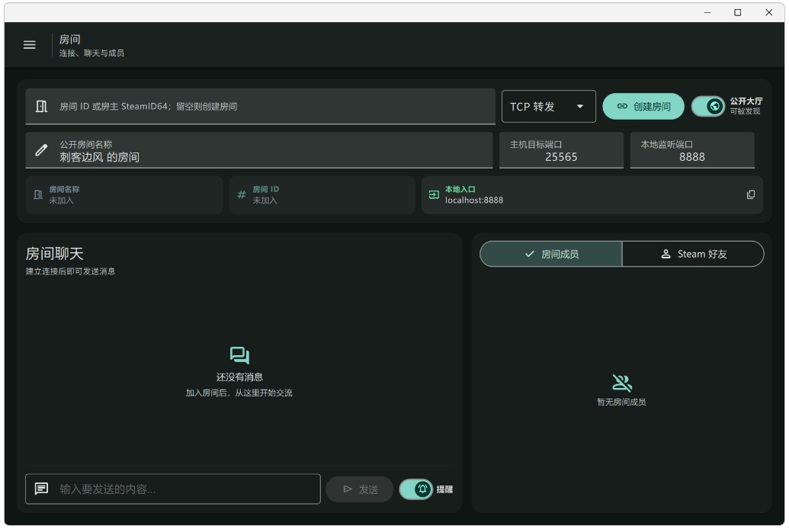Viewport: 789px width, 532px height.
Task: Open the TCP 转发 mode dropdown
Action: click(548, 106)
